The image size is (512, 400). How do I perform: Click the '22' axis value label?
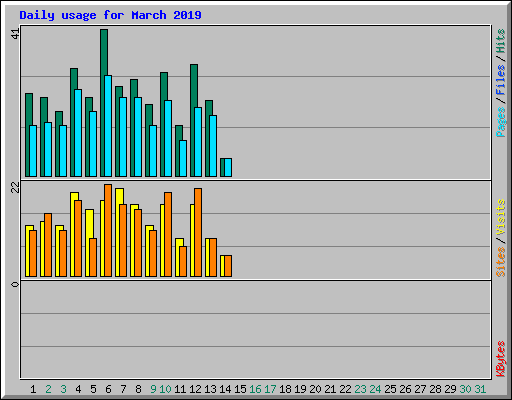coord(15,188)
